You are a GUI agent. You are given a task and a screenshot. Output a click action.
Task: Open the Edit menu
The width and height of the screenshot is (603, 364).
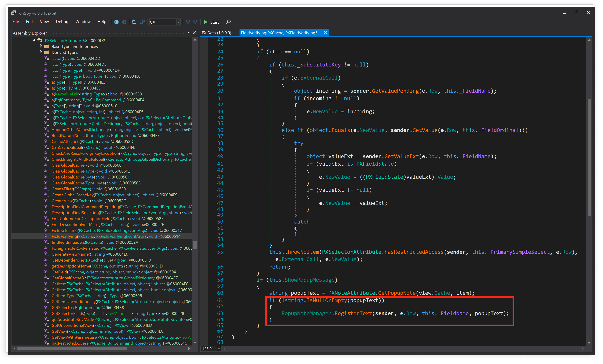(x=29, y=22)
